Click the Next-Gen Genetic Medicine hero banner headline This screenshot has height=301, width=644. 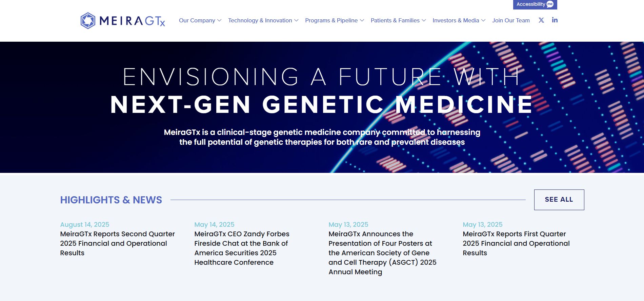tap(321, 104)
